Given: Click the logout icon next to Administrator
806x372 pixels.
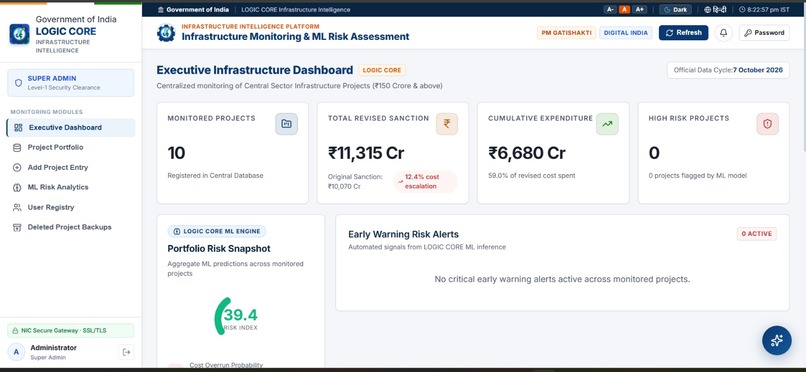Looking at the screenshot, I should 126,352.
